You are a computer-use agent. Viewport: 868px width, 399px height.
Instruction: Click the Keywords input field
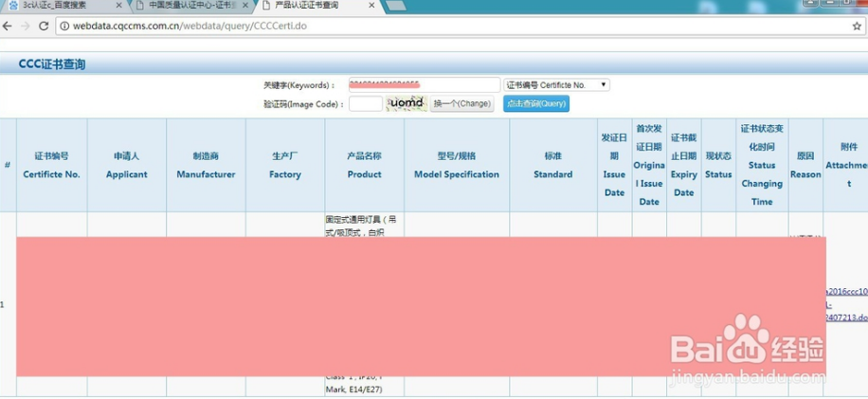coord(424,85)
